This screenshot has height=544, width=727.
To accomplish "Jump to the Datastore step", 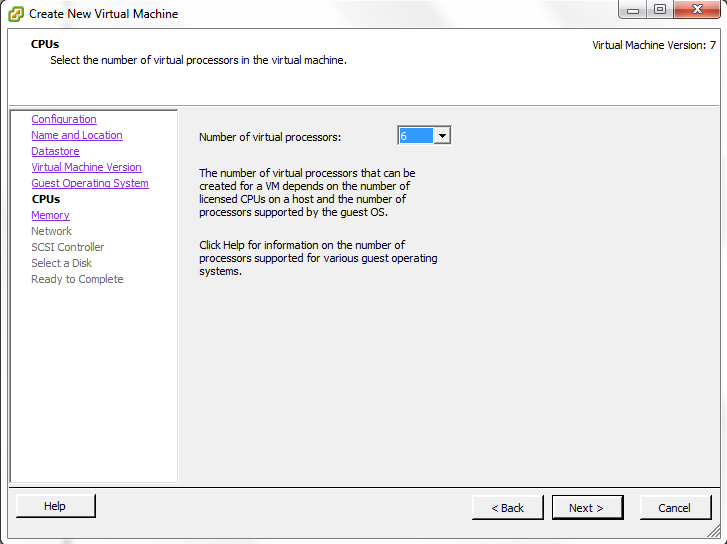I will [55, 151].
